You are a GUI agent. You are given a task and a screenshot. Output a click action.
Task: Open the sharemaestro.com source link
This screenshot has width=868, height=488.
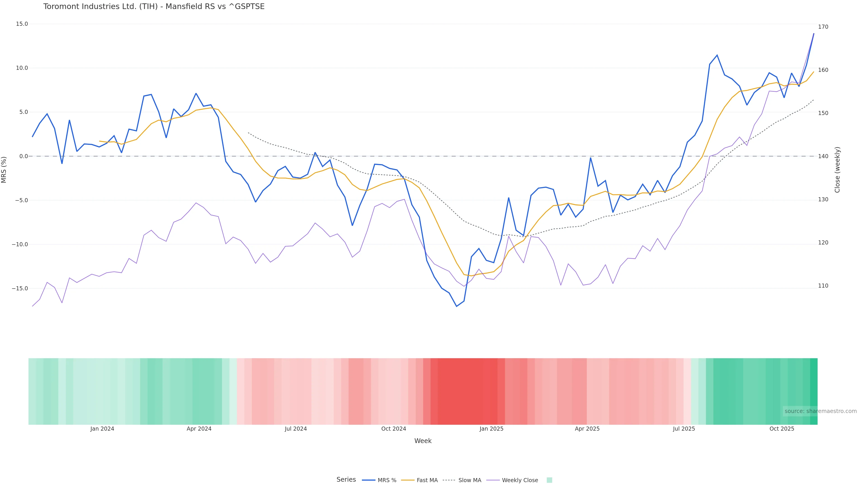click(x=821, y=411)
